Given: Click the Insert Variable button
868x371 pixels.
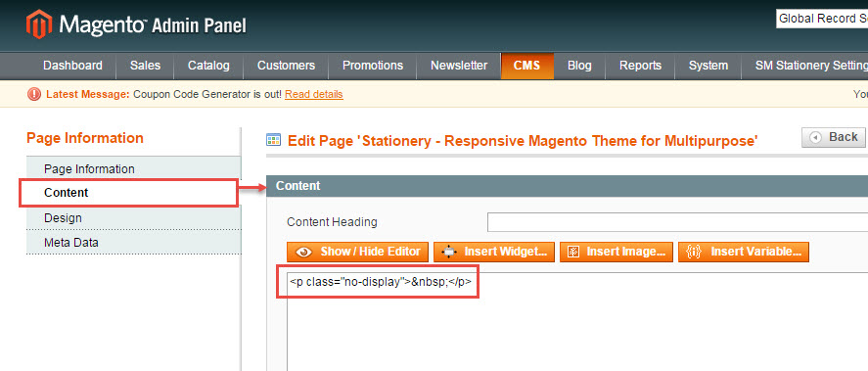Looking at the screenshot, I should [744, 252].
